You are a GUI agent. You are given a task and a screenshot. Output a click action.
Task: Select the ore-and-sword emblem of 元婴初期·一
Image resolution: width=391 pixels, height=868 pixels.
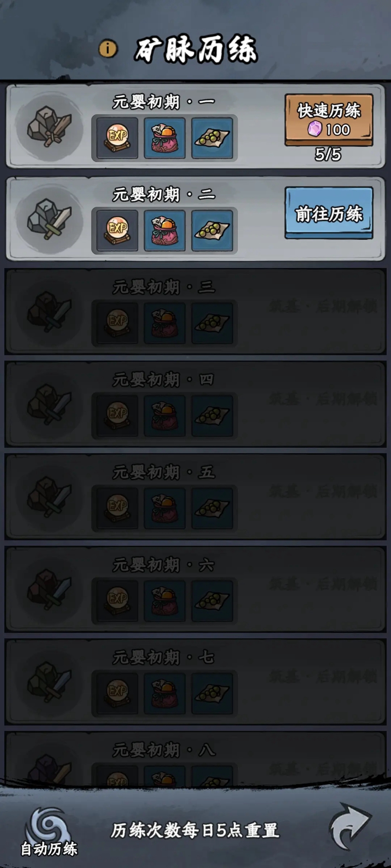49,127
